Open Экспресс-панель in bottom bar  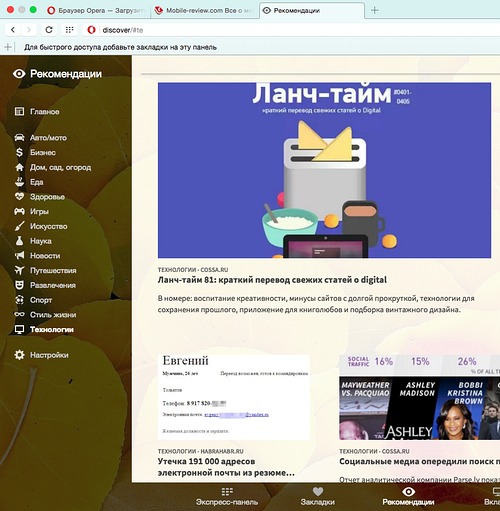227,496
